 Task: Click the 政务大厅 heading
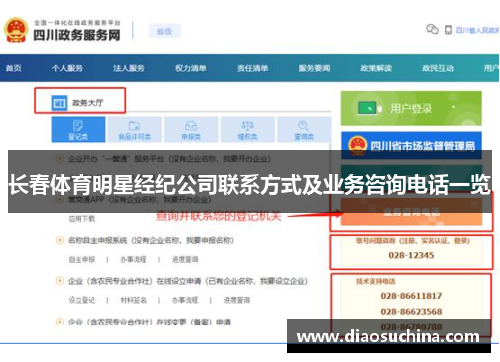[x=88, y=103]
